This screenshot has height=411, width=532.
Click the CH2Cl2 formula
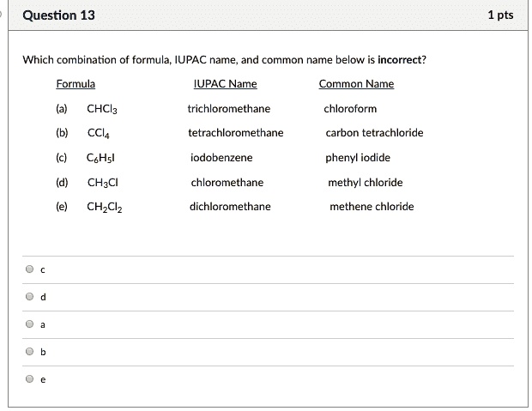[106, 208]
